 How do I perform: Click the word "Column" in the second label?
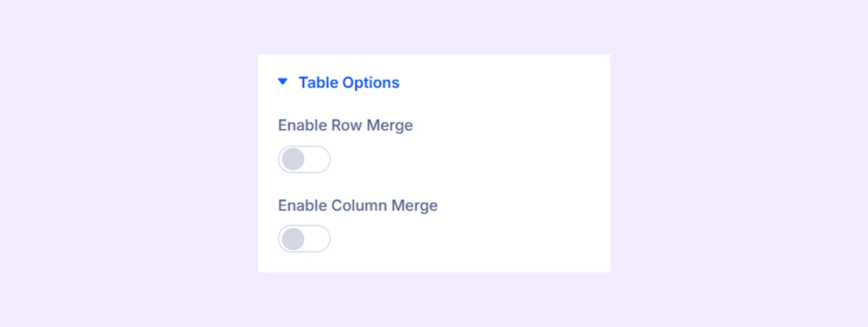click(359, 206)
